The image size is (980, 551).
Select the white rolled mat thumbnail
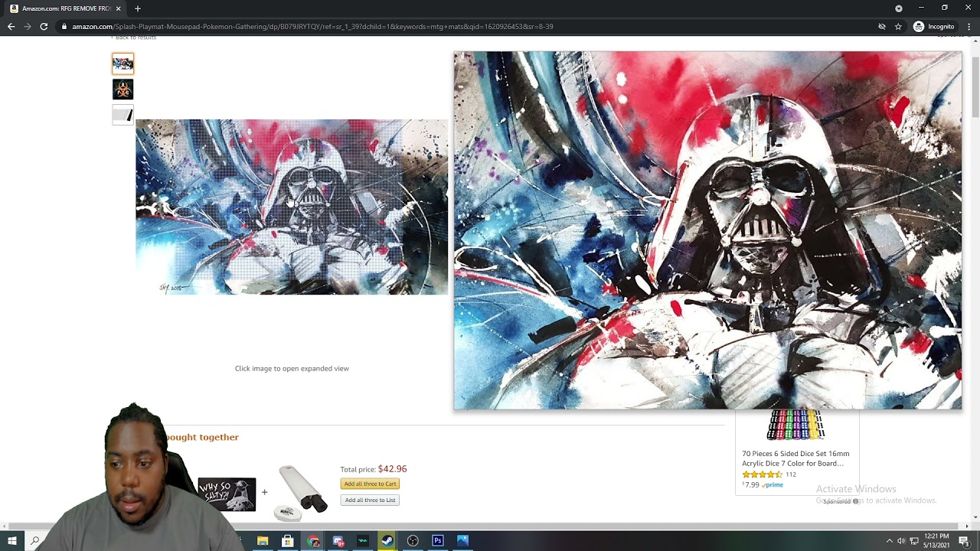[122, 116]
